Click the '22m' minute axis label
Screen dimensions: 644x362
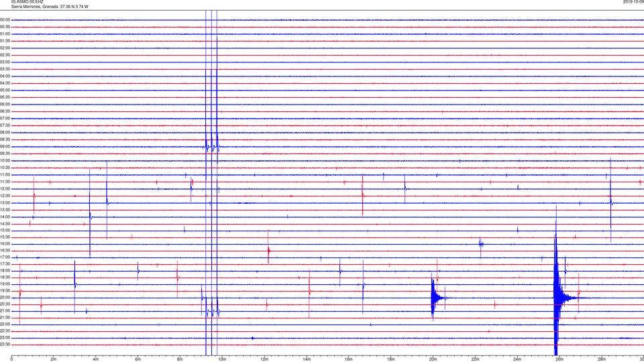pyautogui.click(x=475, y=359)
